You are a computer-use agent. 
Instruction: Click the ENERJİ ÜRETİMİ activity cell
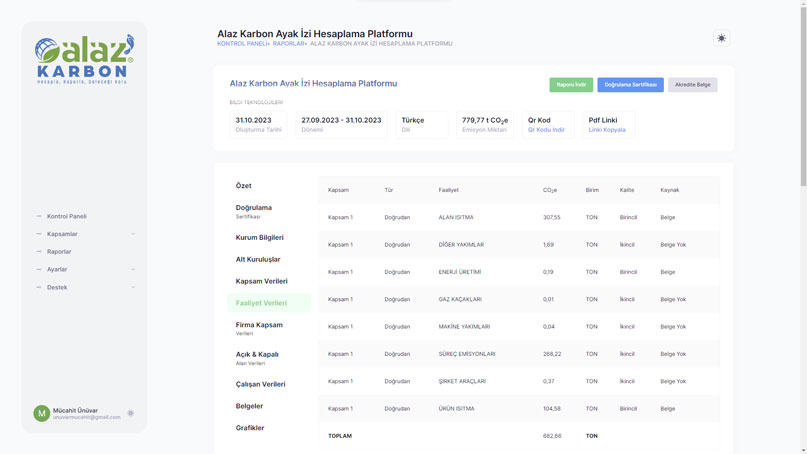click(460, 272)
